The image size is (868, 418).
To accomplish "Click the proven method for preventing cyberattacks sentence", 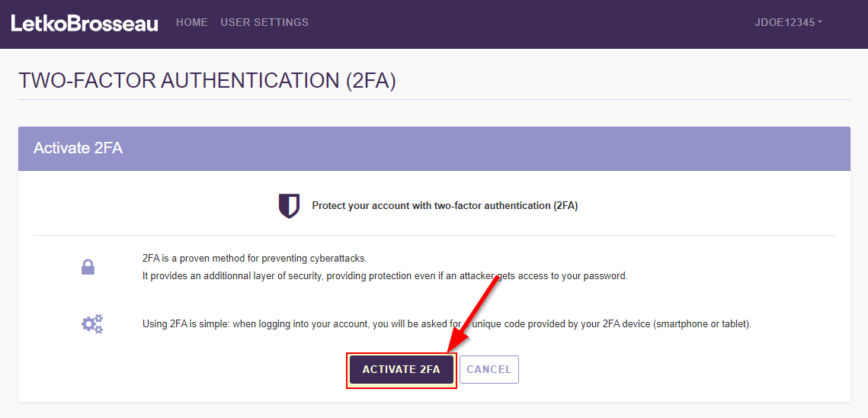I will coord(260,259).
